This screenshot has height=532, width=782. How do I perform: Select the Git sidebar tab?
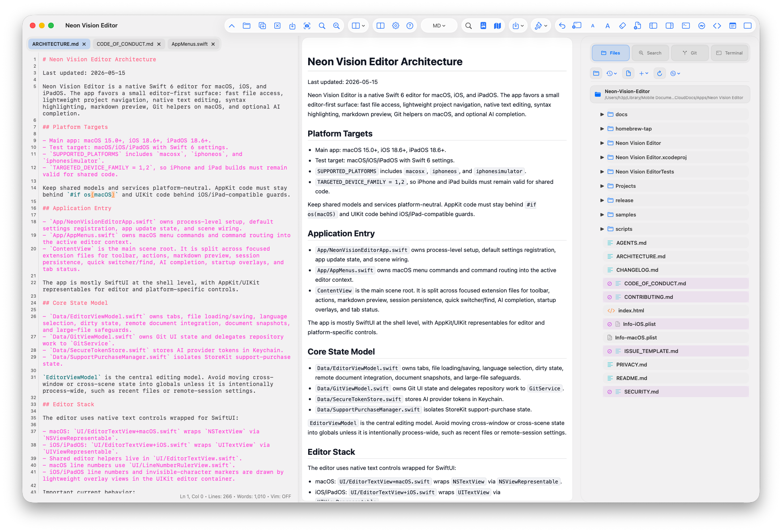[x=690, y=53]
